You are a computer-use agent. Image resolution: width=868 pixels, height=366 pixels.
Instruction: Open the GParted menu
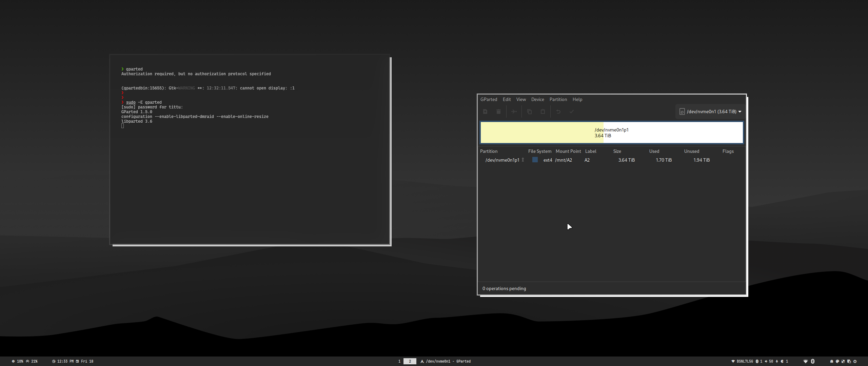[489, 99]
